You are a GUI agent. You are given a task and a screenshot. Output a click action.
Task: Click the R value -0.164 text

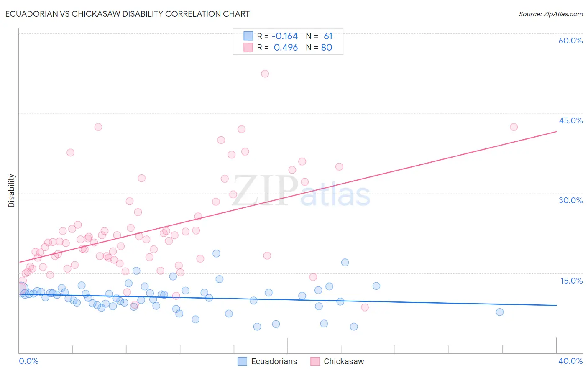coord(285,36)
